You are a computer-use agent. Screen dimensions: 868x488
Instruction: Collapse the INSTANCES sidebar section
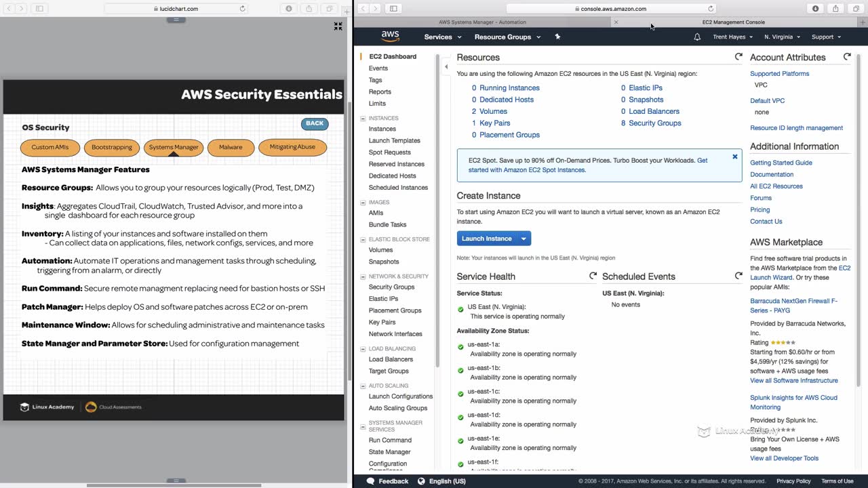(363, 119)
